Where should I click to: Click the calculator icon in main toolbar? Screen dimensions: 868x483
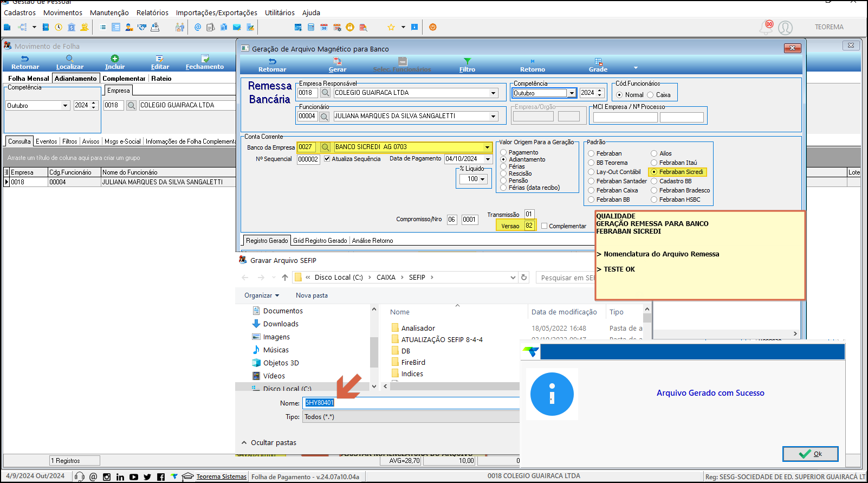[311, 27]
